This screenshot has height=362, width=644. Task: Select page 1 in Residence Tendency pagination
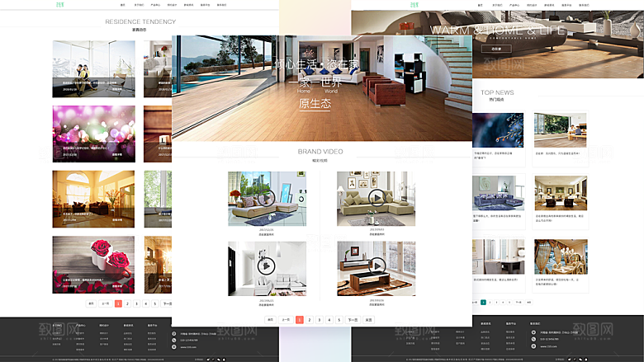118,303
